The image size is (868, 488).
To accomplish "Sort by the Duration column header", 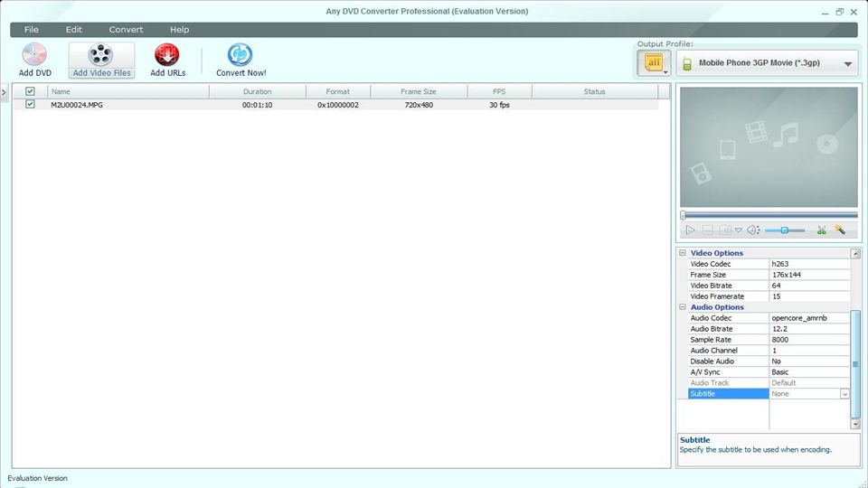I will (258, 91).
